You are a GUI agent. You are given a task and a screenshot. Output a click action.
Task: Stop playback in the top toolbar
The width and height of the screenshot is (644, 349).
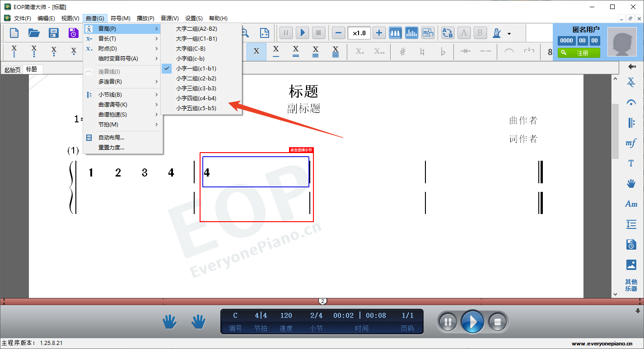318,33
